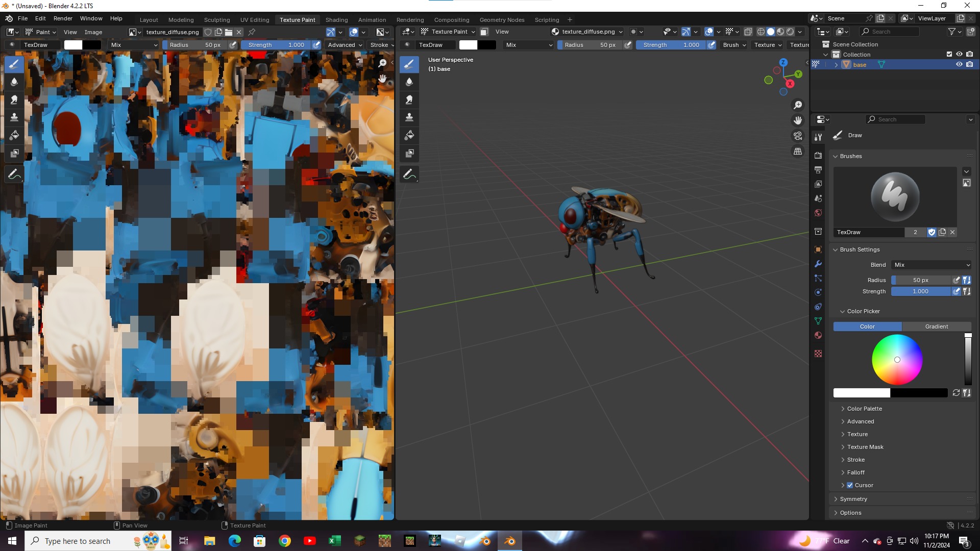Expand the Falloff section

point(855,472)
